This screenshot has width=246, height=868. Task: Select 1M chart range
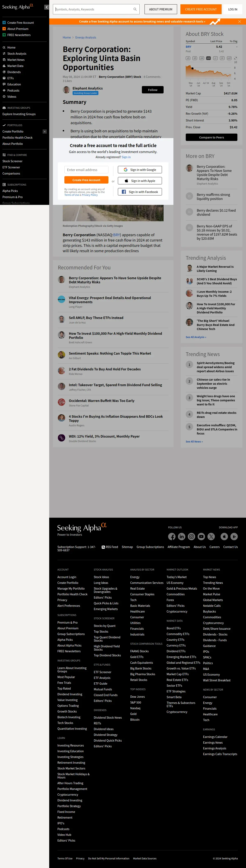coord(202,58)
